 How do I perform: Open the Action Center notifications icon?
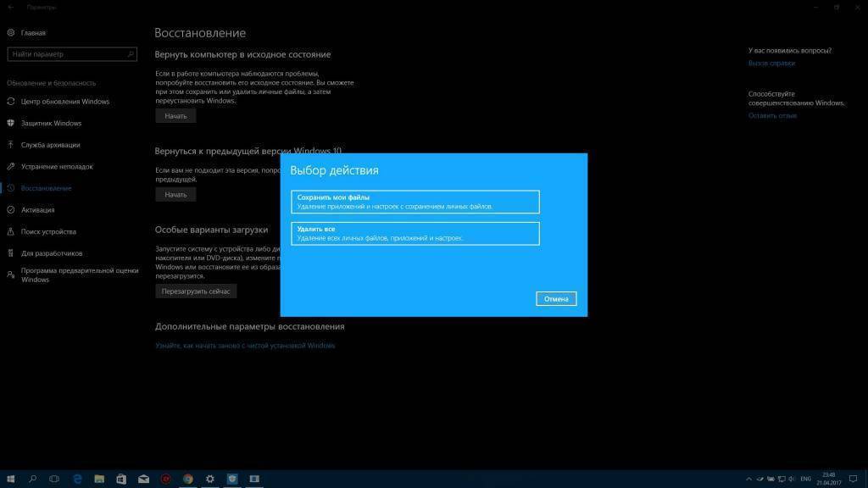coord(854,480)
